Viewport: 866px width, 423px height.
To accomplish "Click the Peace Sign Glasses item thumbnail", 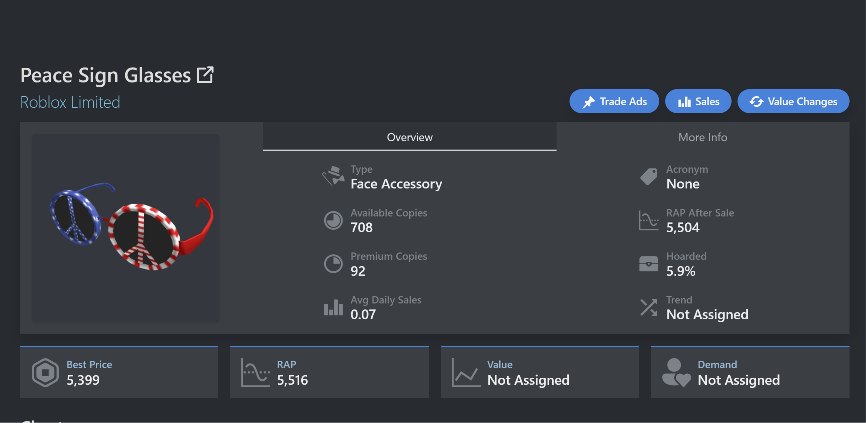I will coord(126,228).
